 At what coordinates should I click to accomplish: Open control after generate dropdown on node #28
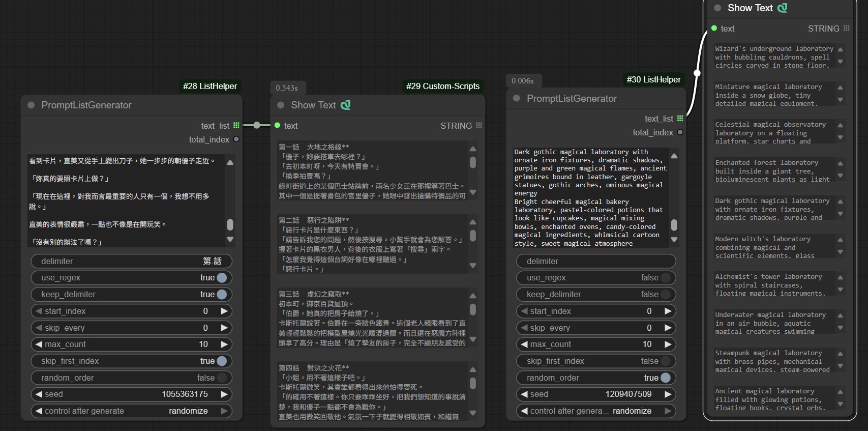[x=132, y=411]
